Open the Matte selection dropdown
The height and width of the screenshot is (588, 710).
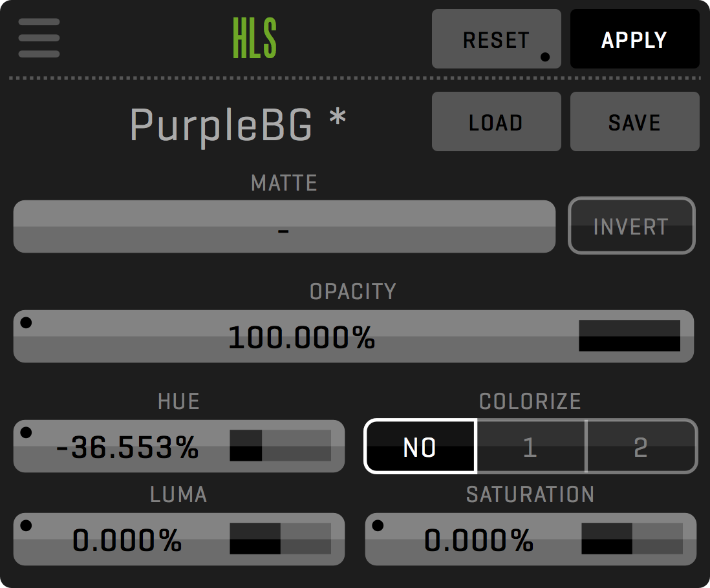click(284, 226)
